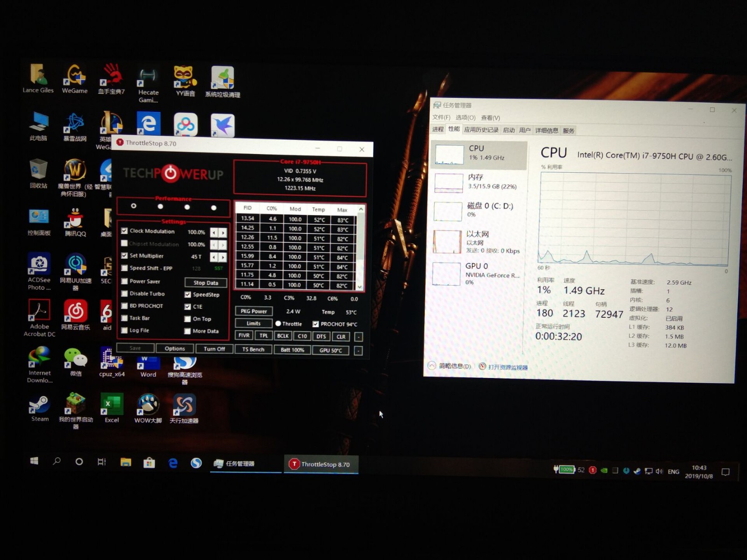Click the Options button in ThrottleStop

pos(175,349)
